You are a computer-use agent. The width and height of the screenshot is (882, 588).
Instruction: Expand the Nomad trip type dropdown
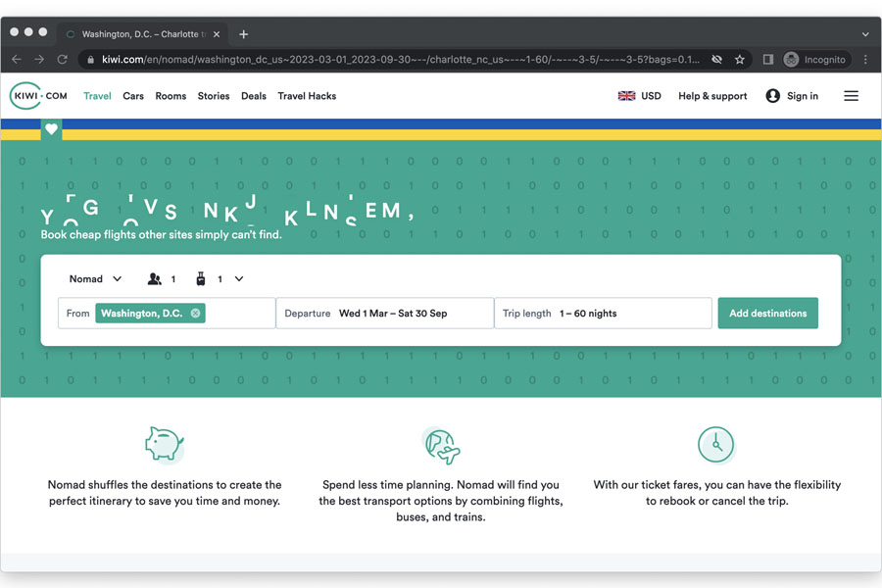(x=95, y=279)
